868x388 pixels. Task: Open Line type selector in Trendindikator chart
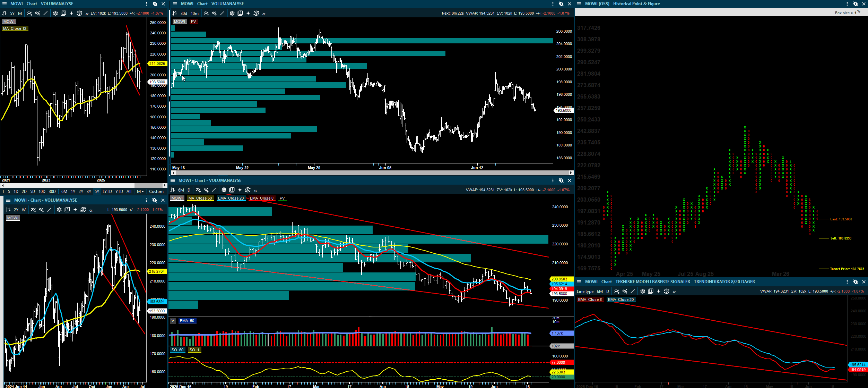pyautogui.click(x=585, y=292)
